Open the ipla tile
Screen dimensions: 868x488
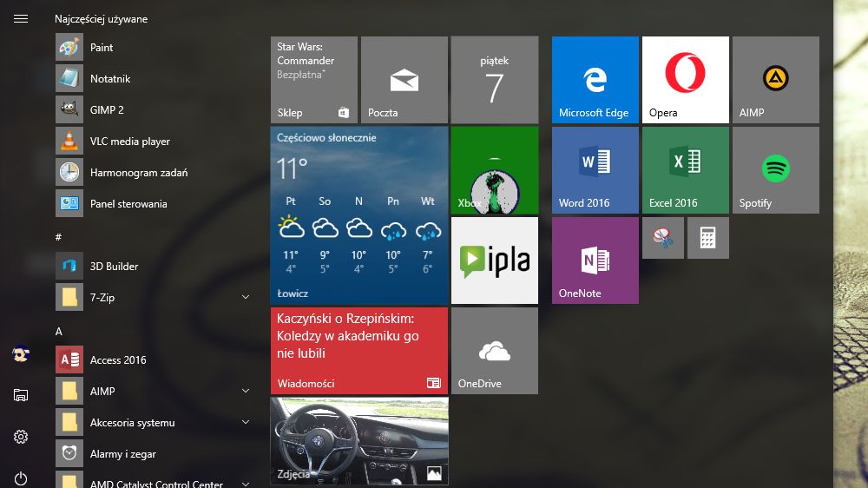click(495, 260)
